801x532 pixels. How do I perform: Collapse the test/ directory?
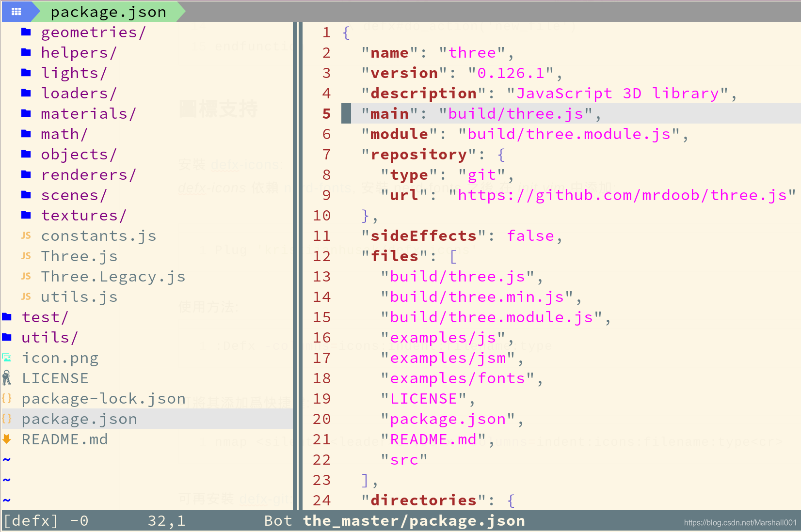pos(45,317)
